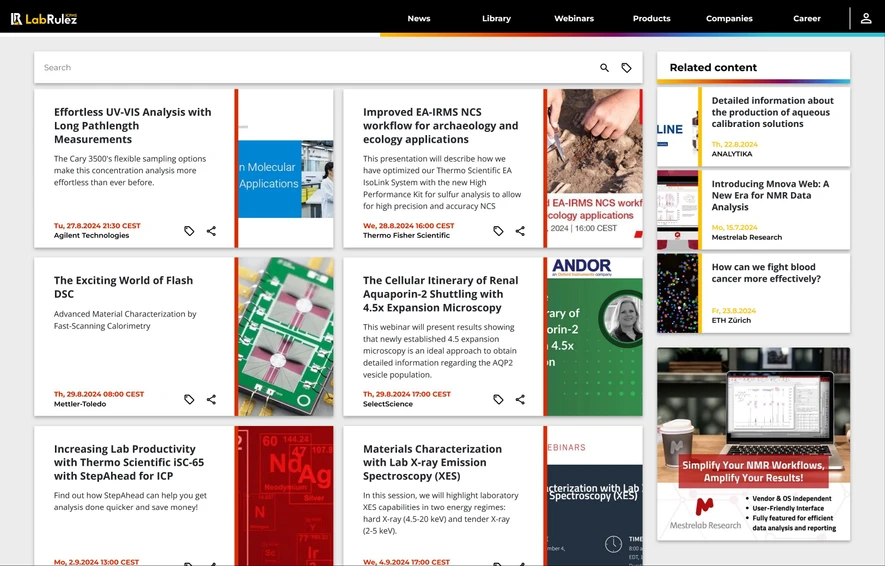Click tag icon on Improved EA-IRMS NCS card
The height and width of the screenshot is (566, 885).
498,231
